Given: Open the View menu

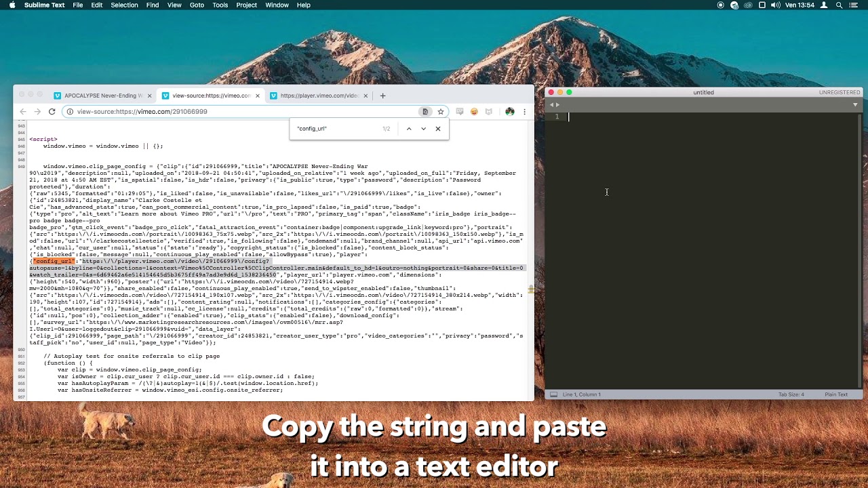Looking at the screenshot, I should click(174, 5).
